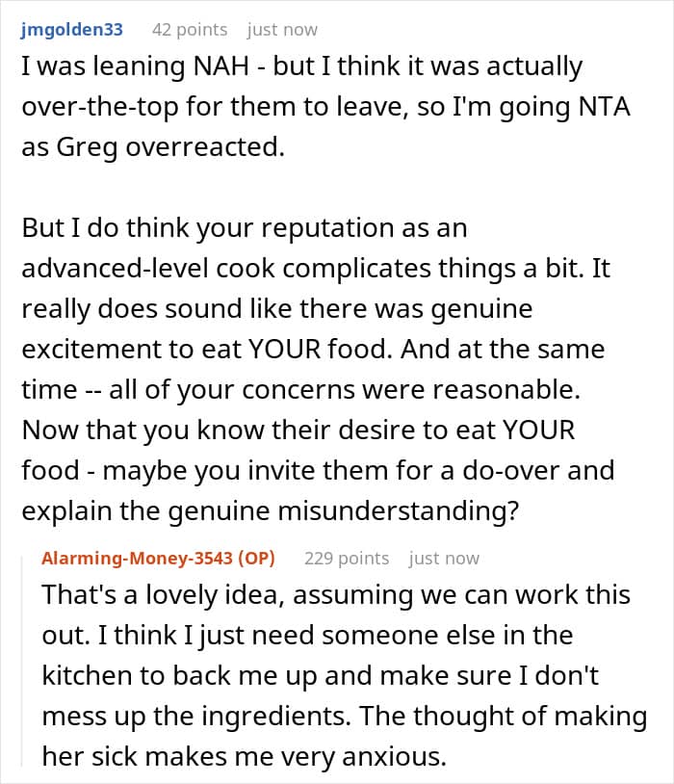The height and width of the screenshot is (784, 674).
Task: Click the 229 points score
Action: click(347, 558)
